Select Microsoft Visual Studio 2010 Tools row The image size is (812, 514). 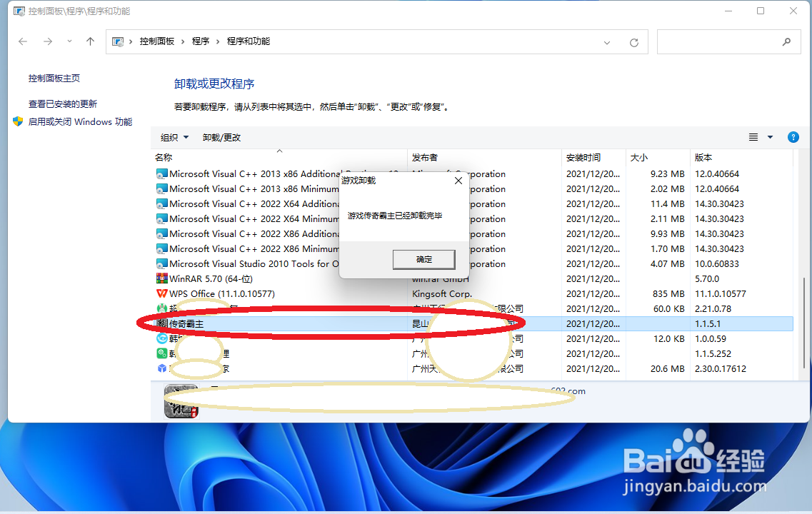[x=473, y=264]
